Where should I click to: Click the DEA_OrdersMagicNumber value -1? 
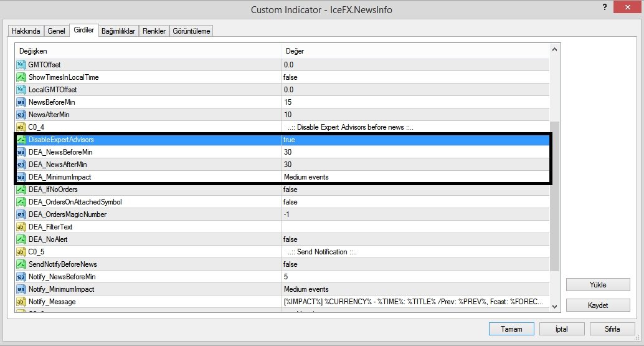point(286,214)
